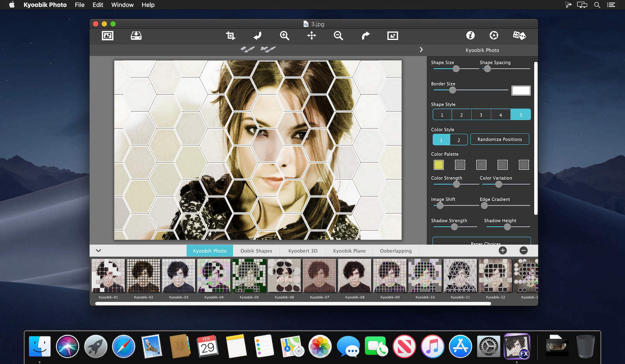The width and height of the screenshot is (625, 364).
Task: Open the Edit menu
Action: [98, 5]
